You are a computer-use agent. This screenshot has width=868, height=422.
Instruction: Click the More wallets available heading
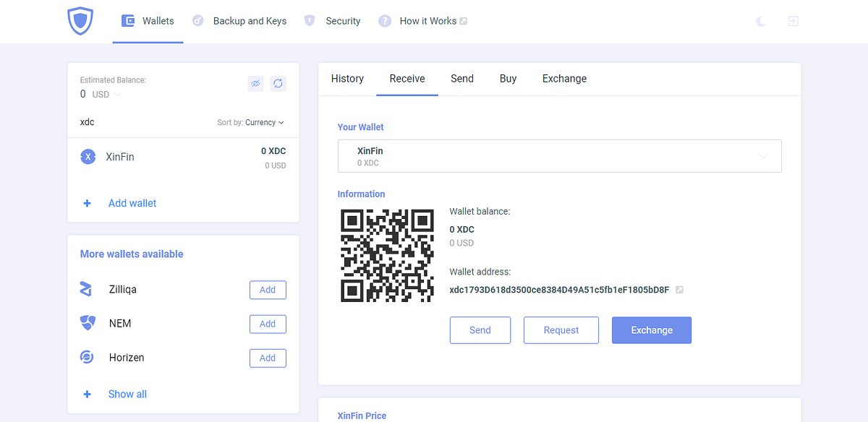tap(132, 254)
